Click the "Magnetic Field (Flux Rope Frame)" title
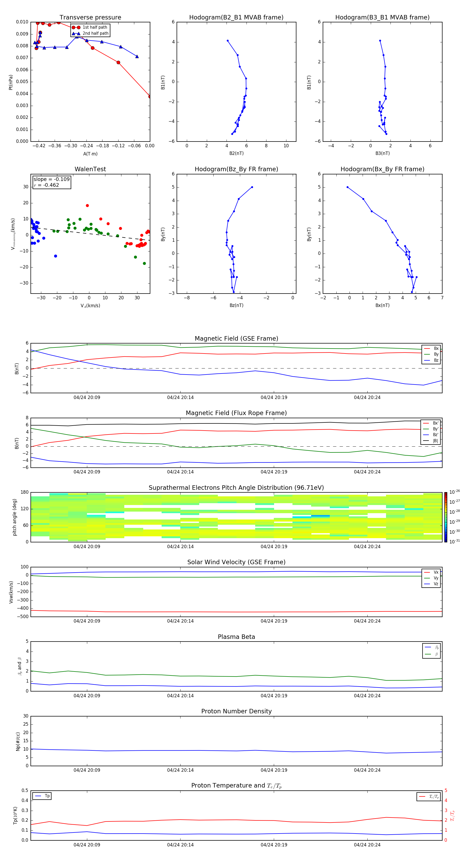 (236, 413)
